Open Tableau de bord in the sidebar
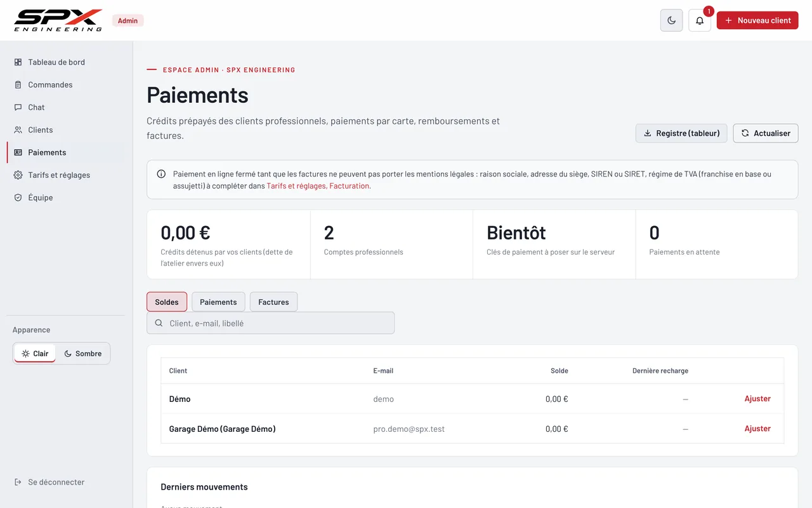This screenshot has height=508, width=812. 66,62
